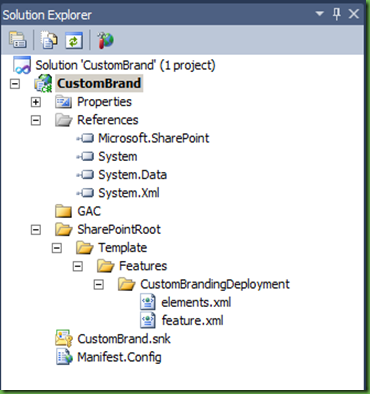Select the CustomBrandingDeployment folder label
Viewport: 370px width, 394px height.
pyautogui.click(x=215, y=284)
